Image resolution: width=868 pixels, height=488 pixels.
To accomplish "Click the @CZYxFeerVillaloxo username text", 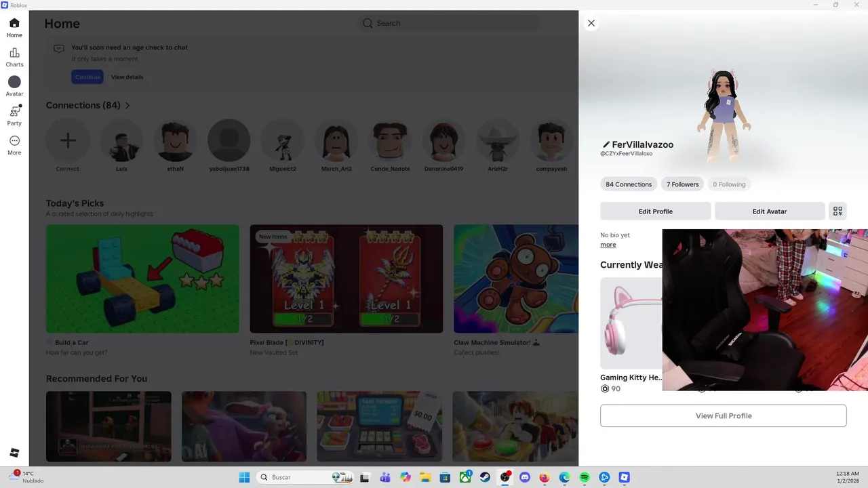I will click(x=626, y=154).
